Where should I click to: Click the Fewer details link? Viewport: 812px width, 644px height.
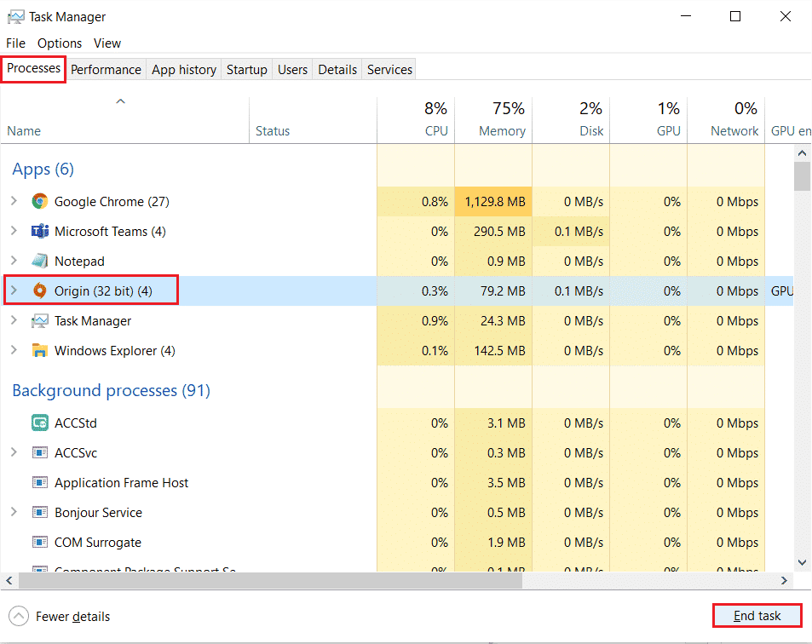click(72, 617)
